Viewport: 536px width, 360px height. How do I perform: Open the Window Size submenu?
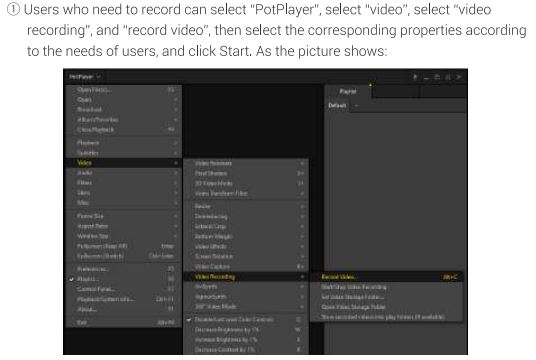coord(124,236)
